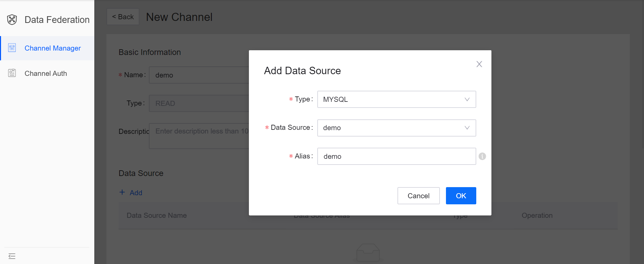Click the Alias info icon
Screen dimensions: 644x264
pos(482,156)
